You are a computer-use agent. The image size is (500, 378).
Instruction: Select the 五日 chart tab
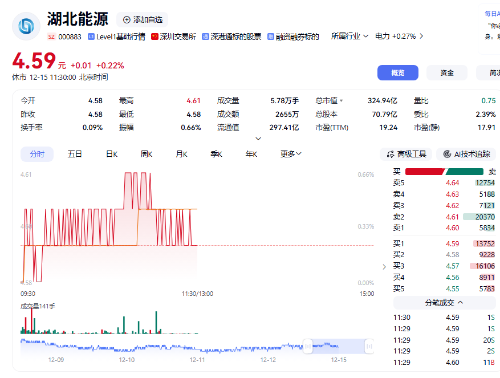(x=75, y=154)
